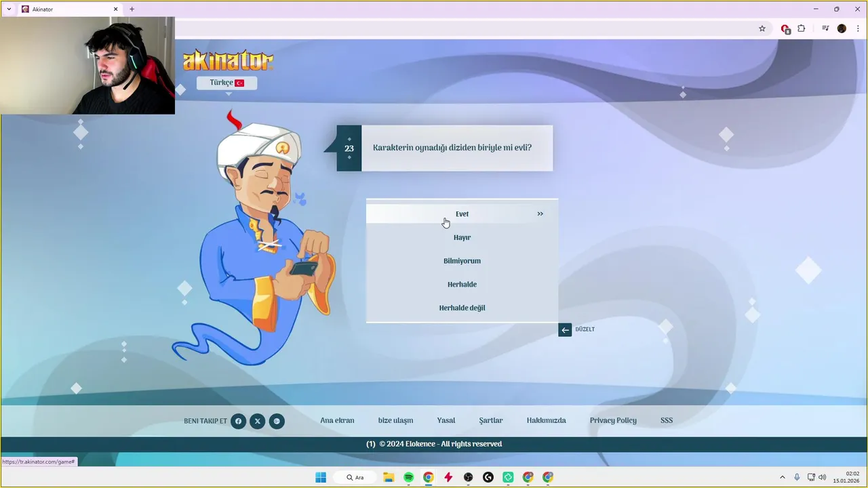The image size is (868, 488).
Task: Open the Chrome profile avatar
Action: click(842, 28)
